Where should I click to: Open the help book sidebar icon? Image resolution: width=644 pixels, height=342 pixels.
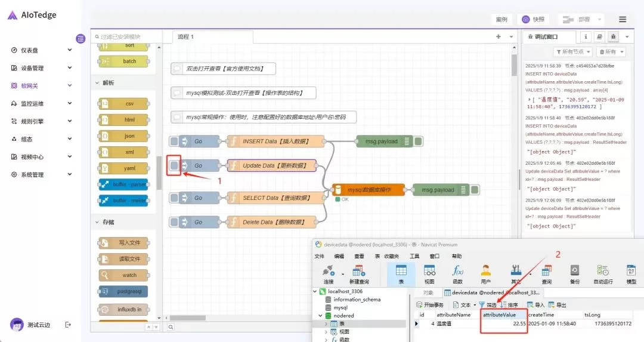click(x=600, y=37)
